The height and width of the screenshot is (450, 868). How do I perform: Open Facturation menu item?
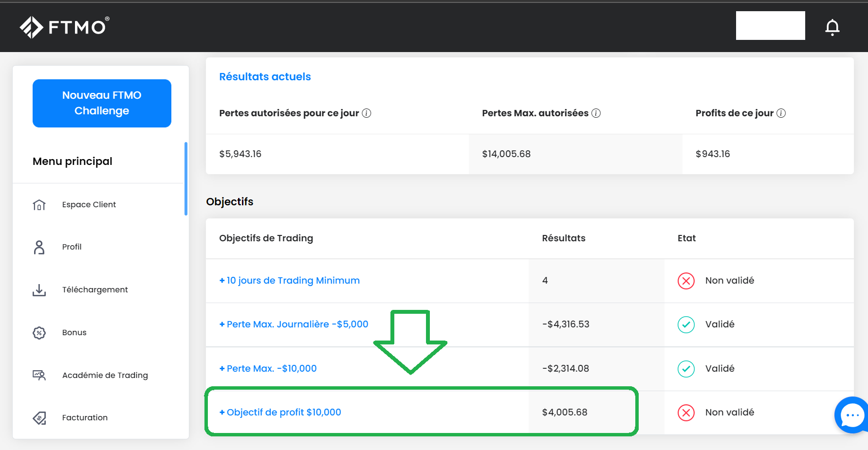point(85,418)
